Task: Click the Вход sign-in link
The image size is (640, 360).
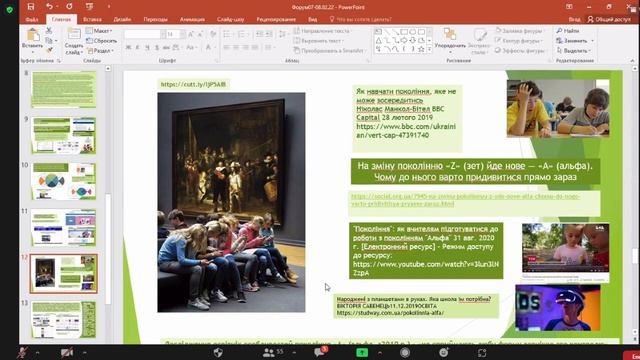Action: (x=574, y=19)
